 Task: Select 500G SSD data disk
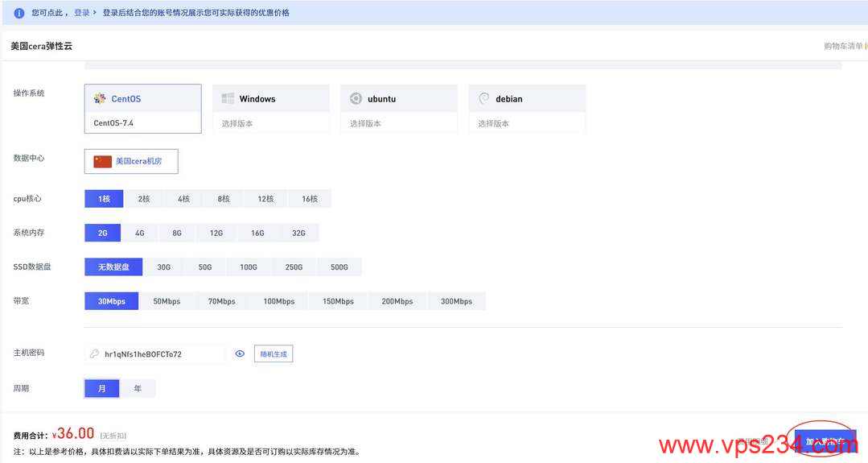pos(339,267)
